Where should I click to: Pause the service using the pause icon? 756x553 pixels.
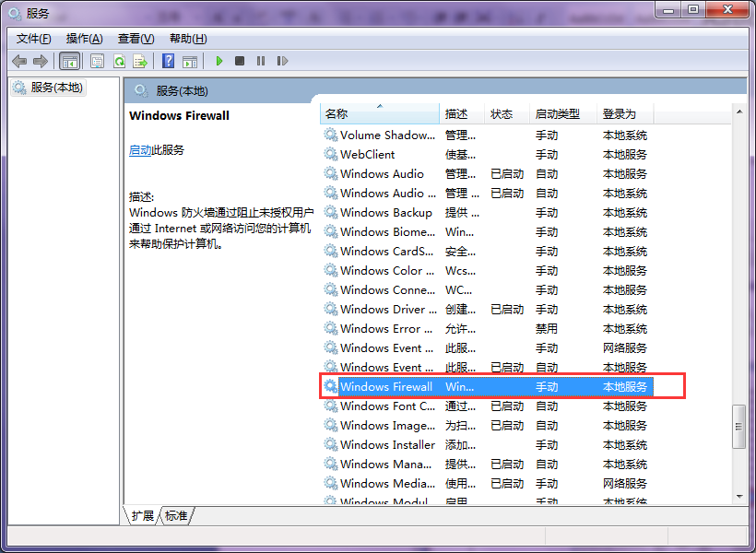(x=261, y=61)
